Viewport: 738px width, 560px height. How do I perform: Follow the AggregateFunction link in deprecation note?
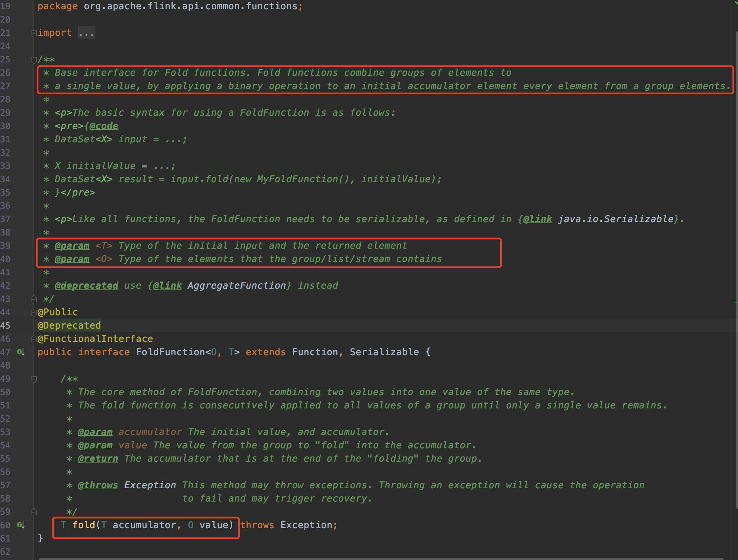[237, 285]
